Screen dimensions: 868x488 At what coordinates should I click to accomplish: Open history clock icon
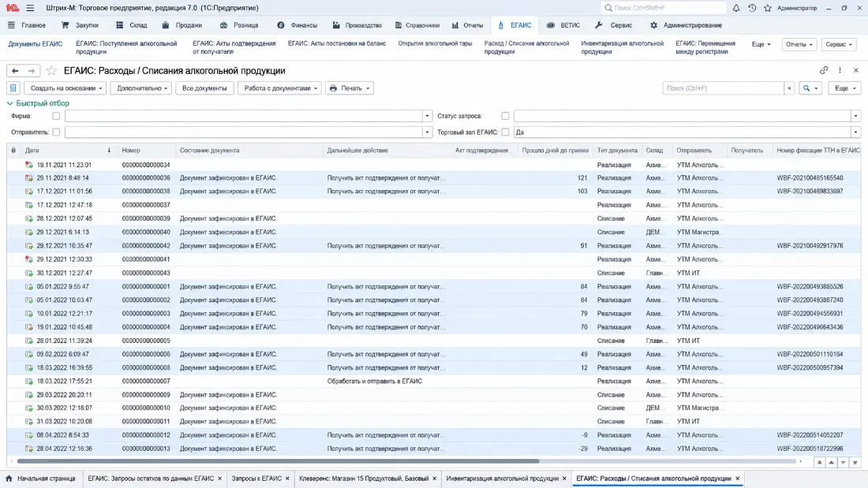click(752, 8)
